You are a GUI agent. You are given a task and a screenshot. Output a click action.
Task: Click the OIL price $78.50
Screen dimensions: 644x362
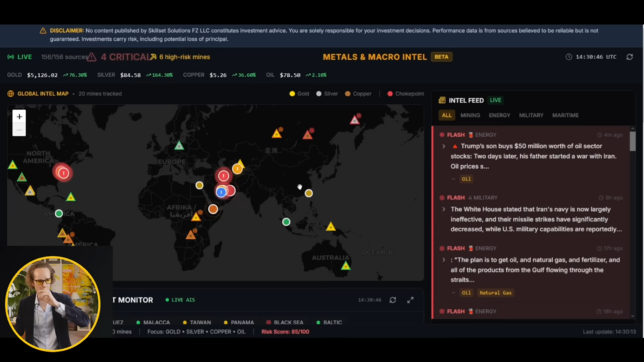(x=290, y=75)
